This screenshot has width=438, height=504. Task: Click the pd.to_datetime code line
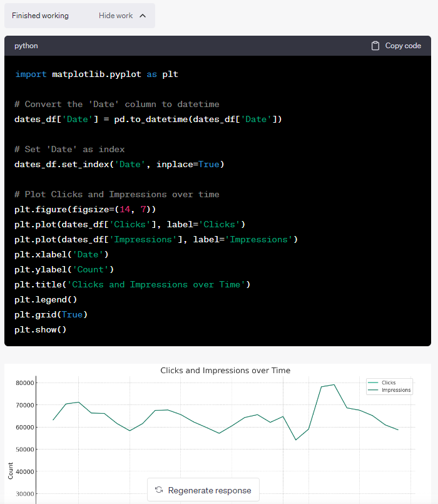click(148, 119)
